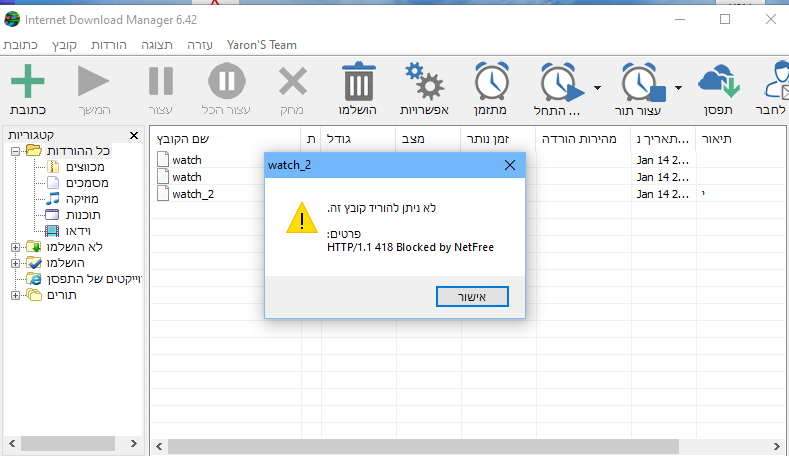The height and width of the screenshot is (456, 789).
Task: Click the download list left scroll arrow
Action: [x=159, y=446]
